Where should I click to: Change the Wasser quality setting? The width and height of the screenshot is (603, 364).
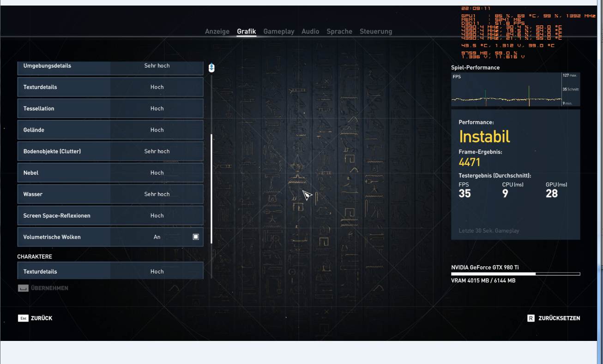coord(110,194)
